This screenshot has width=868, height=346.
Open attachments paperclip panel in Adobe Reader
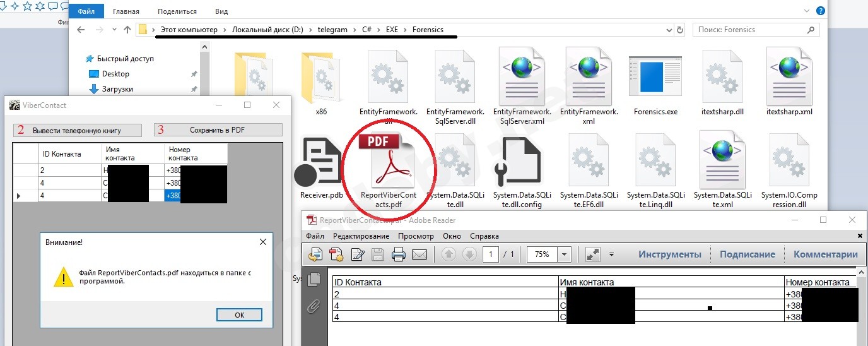pyautogui.click(x=314, y=306)
